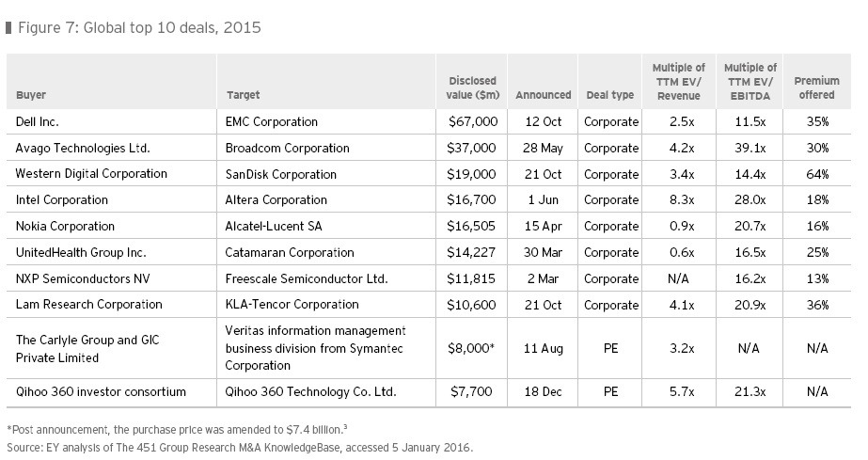Click the Target column header
868x460 pixels.
[244, 95]
